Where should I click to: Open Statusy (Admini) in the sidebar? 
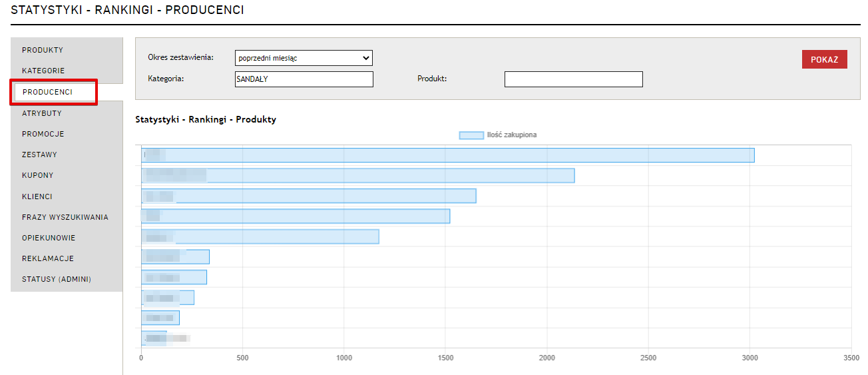click(x=57, y=279)
